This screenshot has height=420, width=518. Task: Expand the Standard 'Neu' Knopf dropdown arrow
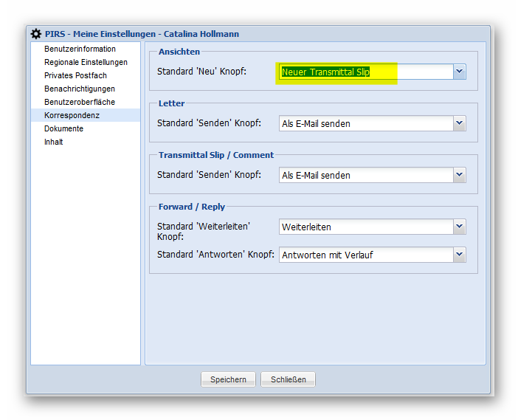459,72
